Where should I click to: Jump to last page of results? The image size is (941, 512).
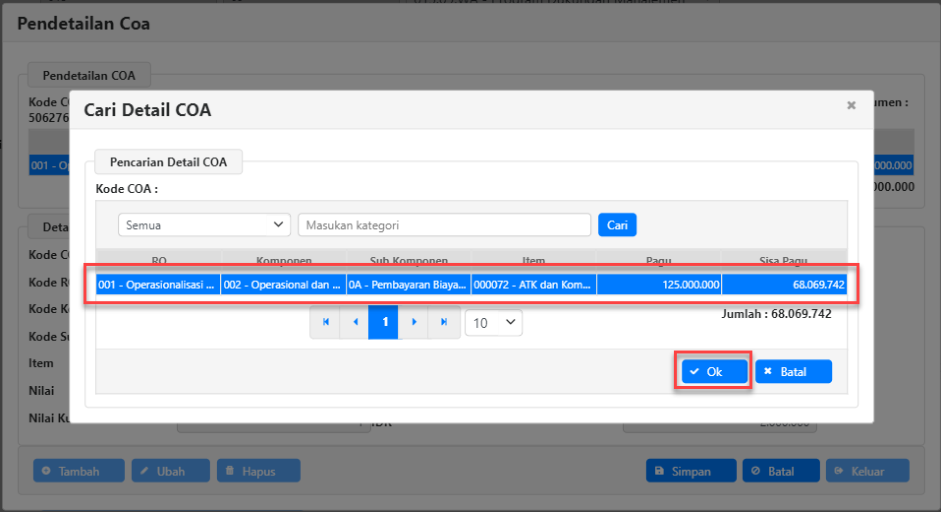point(443,322)
